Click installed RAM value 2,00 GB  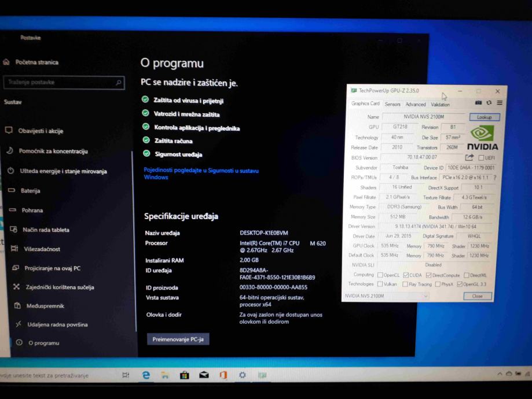point(249,260)
